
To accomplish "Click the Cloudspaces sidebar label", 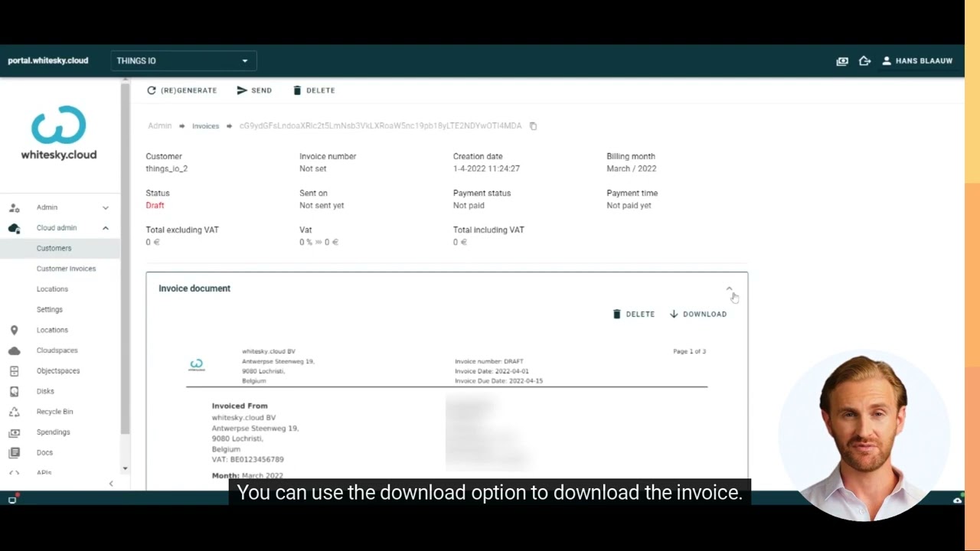I will point(57,350).
